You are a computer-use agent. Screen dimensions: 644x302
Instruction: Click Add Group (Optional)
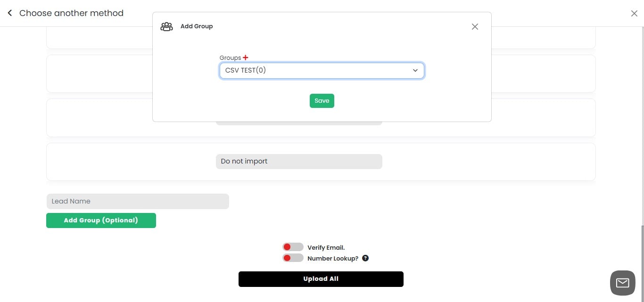click(x=101, y=220)
